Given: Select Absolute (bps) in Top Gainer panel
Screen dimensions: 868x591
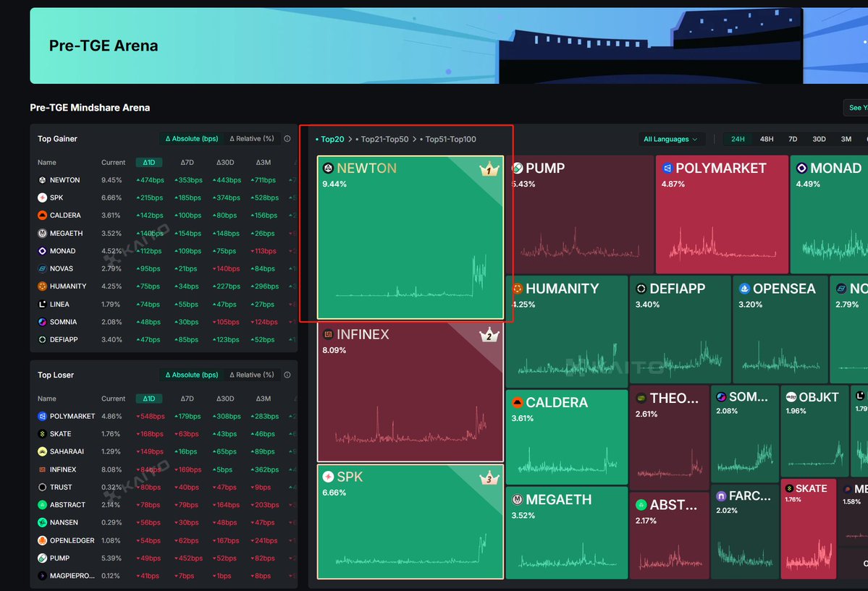Looking at the screenshot, I should [192, 139].
